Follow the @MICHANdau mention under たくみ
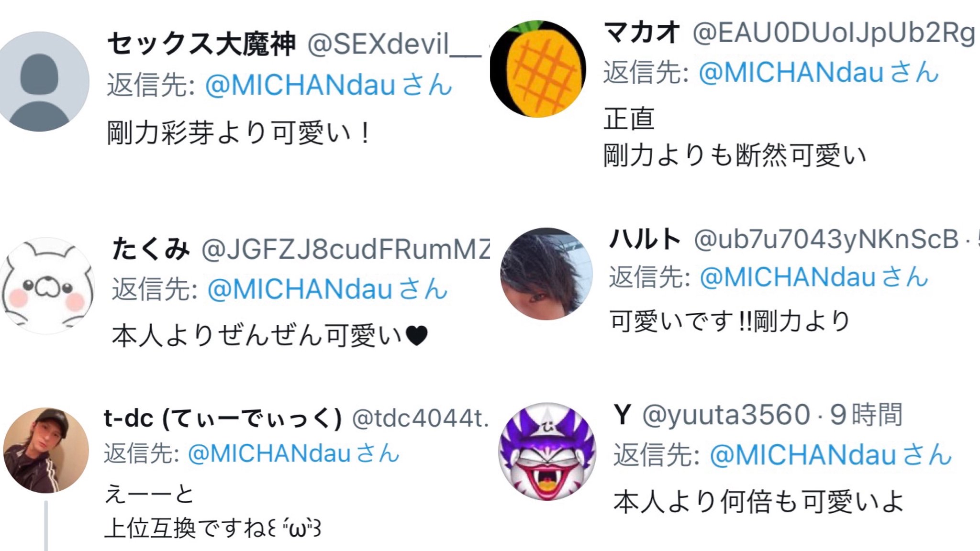 point(327,289)
